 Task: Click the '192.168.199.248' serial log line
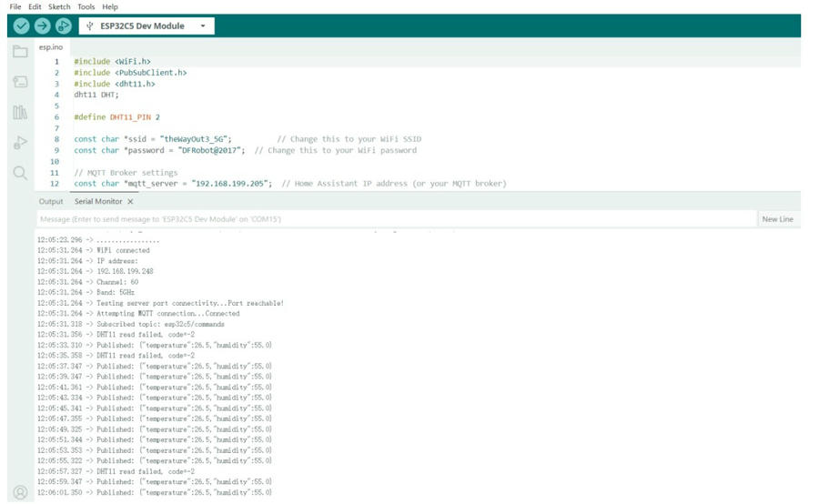click(x=95, y=272)
